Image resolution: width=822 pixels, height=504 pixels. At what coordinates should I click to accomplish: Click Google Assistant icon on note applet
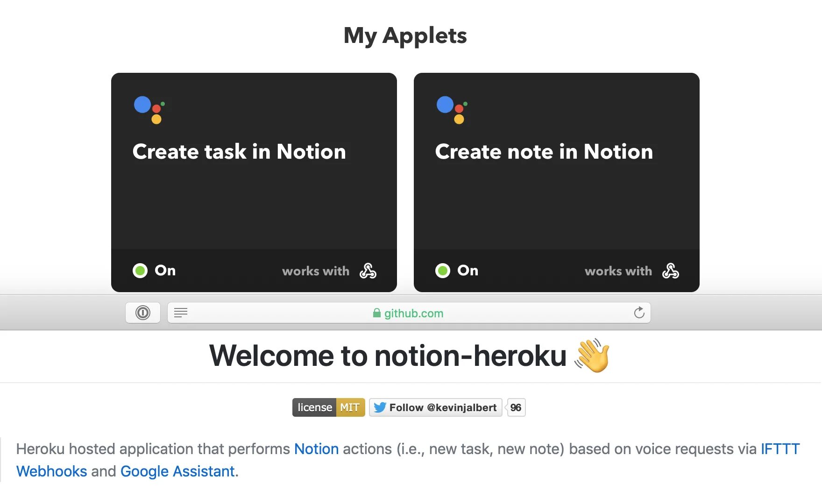(x=452, y=110)
